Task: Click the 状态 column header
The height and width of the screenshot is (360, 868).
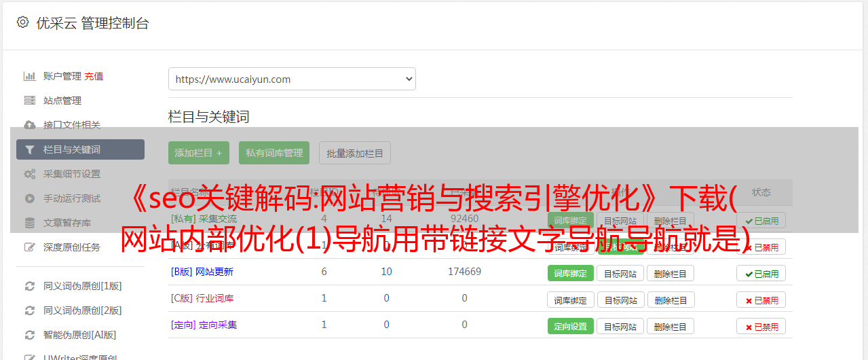Action: click(761, 192)
